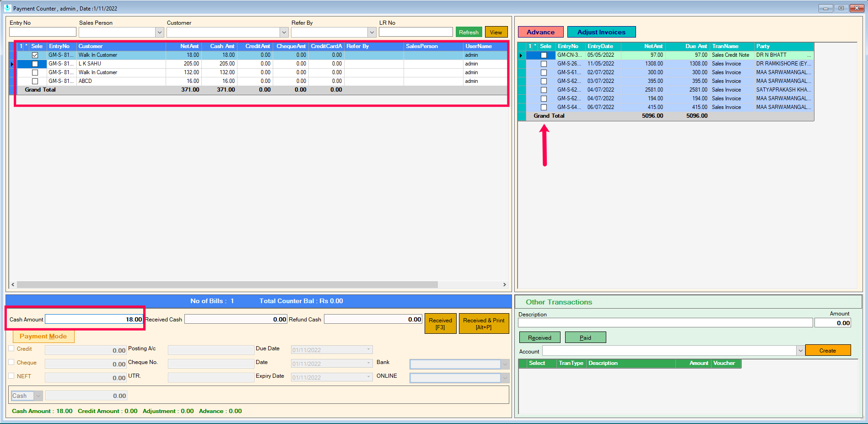The width and height of the screenshot is (868, 424).
Task: Click row indicator arrow beside L K SAHU
Action: pyautogui.click(x=12, y=64)
